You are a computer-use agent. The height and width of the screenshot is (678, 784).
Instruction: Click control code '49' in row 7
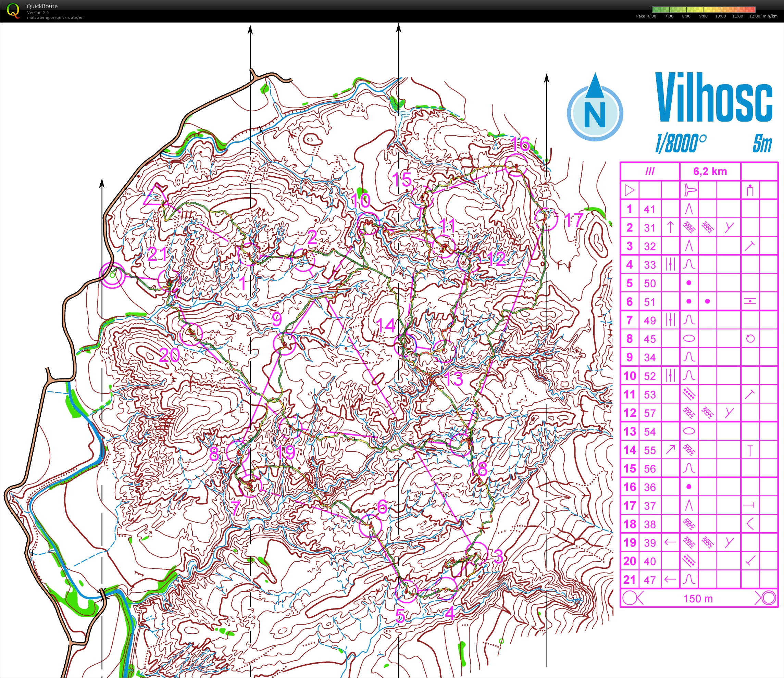[650, 320]
